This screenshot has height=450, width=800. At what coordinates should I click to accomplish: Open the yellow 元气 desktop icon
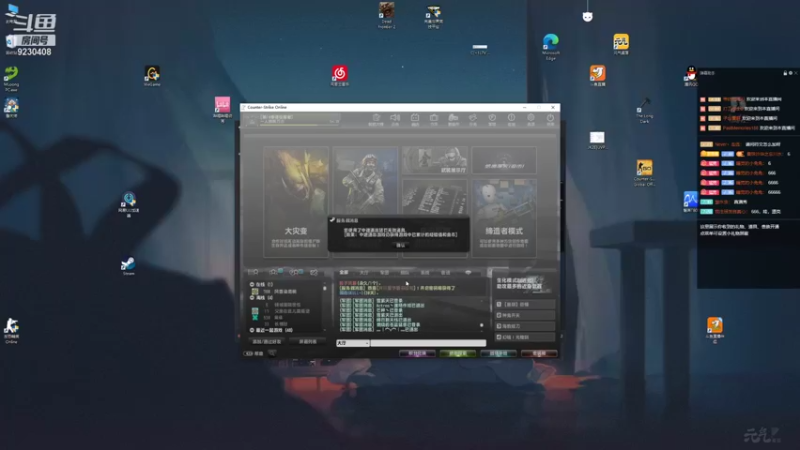pos(621,42)
